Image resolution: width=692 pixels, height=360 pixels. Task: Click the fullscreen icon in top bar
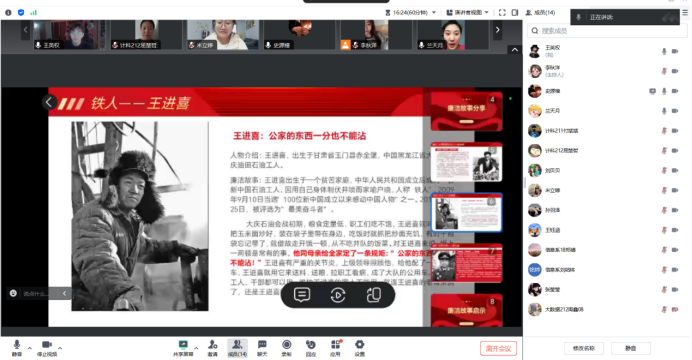pyautogui.click(x=502, y=12)
